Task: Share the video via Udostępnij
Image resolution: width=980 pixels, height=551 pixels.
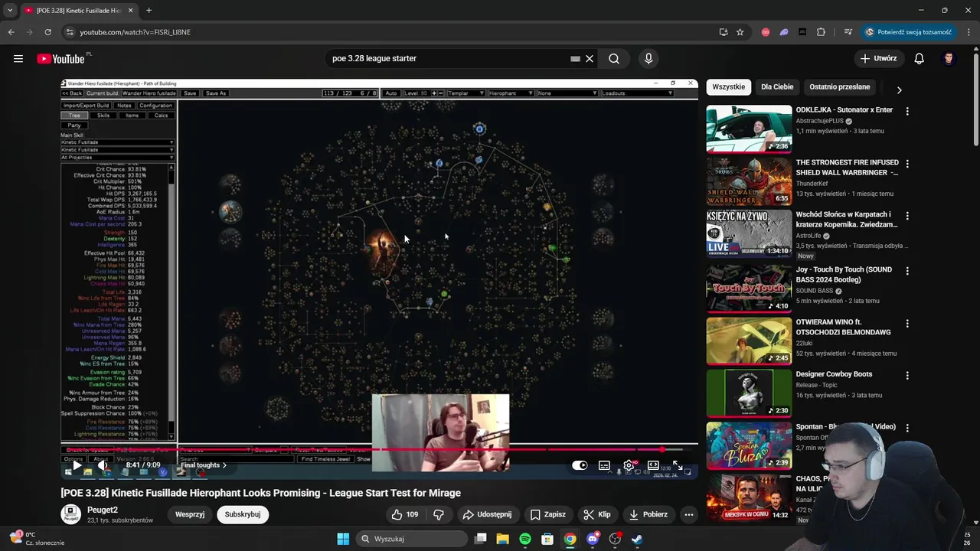Action: pyautogui.click(x=488, y=514)
